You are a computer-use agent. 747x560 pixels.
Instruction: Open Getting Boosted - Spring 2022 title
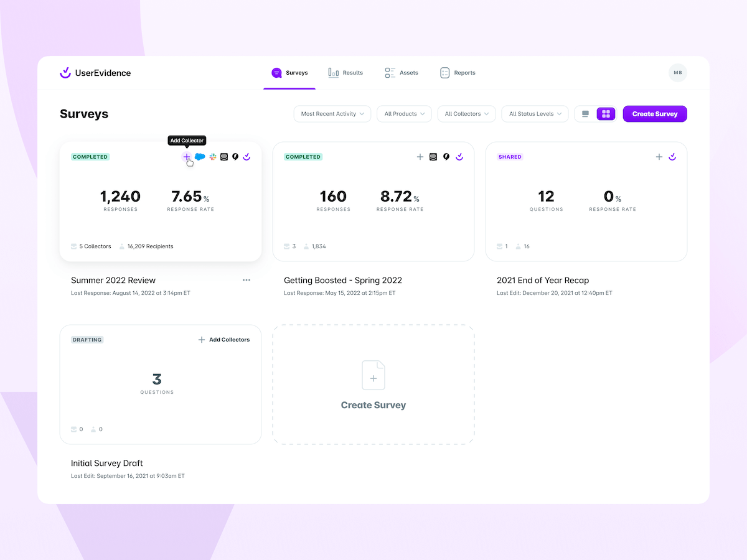tap(343, 280)
